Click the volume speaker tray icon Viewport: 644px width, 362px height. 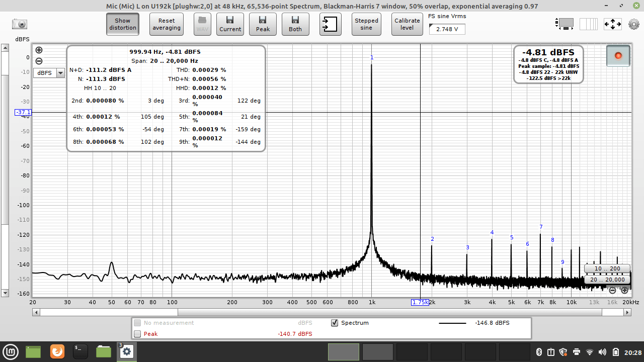point(603,352)
